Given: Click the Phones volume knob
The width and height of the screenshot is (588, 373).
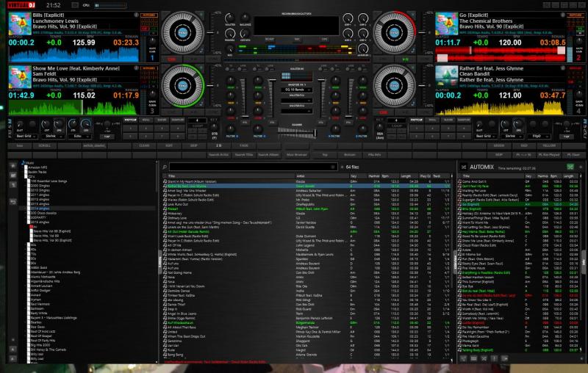Looking at the screenshot, I should tap(230, 34).
